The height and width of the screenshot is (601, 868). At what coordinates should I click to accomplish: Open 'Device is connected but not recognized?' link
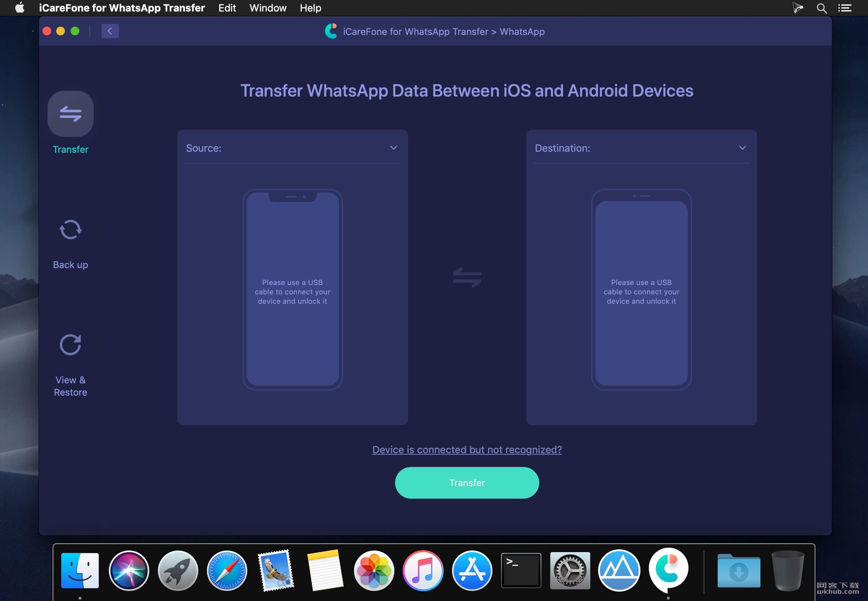[467, 450]
